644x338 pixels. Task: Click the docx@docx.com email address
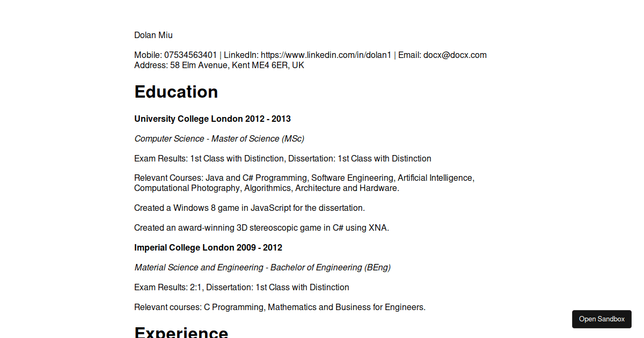pos(455,55)
